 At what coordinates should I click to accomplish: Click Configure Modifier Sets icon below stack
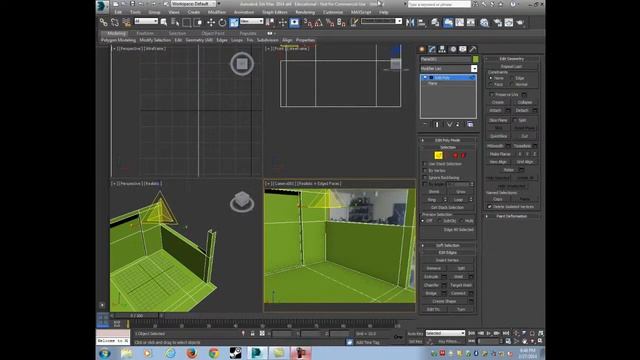point(470,124)
